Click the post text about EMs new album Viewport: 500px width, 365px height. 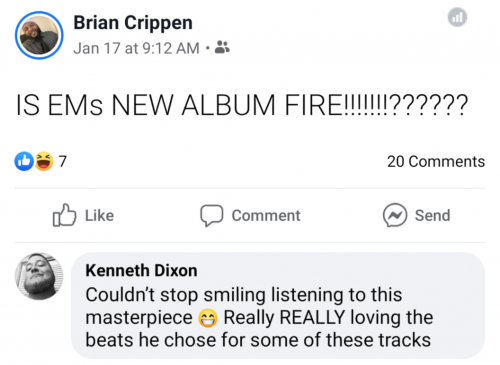pyautogui.click(x=242, y=105)
